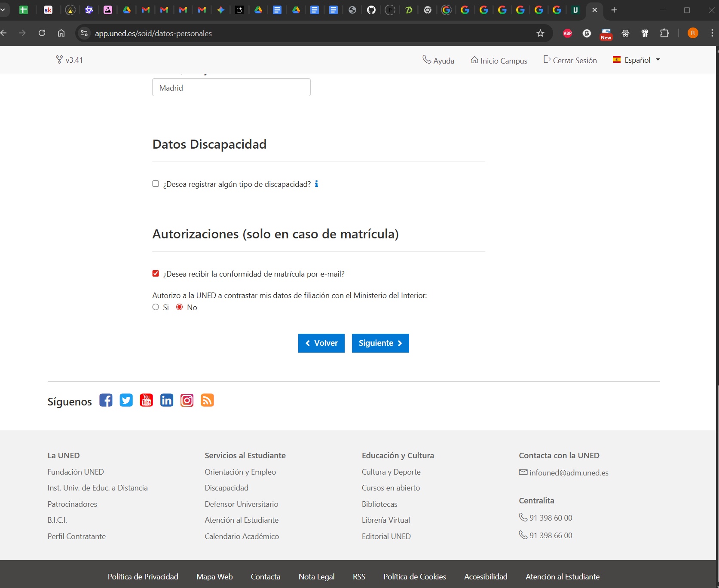This screenshot has height=588, width=719.
Task: Open UNED Facebook page icon
Action: pyautogui.click(x=106, y=400)
